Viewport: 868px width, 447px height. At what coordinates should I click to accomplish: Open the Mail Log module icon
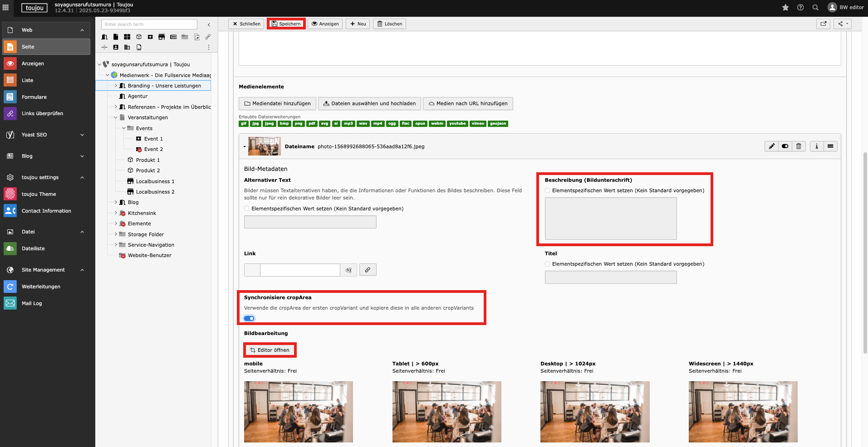tap(10, 303)
